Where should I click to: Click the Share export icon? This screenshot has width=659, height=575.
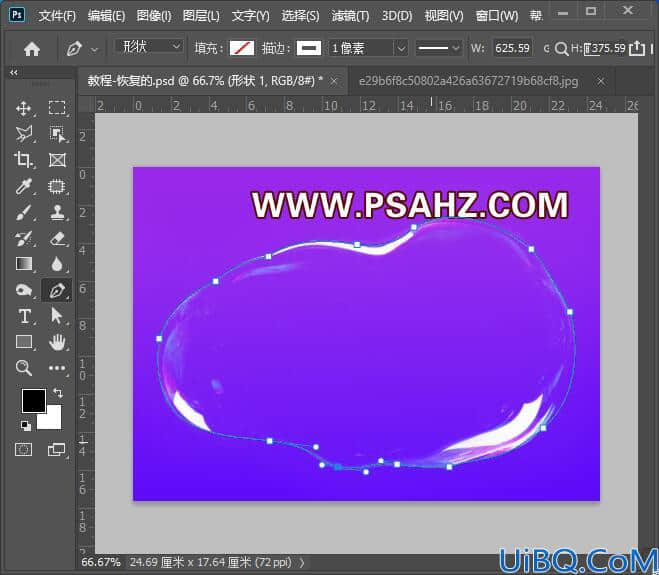(x=637, y=48)
